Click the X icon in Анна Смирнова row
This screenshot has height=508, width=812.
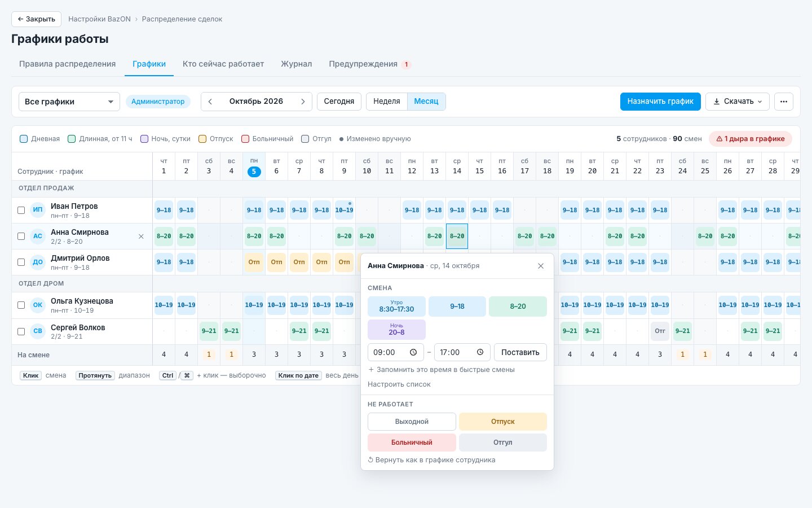click(141, 237)
